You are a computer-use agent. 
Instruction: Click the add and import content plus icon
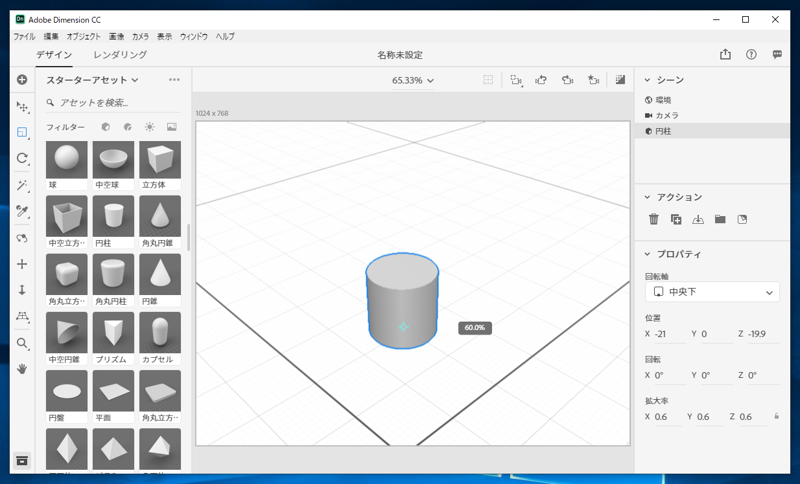pos(22,80)
